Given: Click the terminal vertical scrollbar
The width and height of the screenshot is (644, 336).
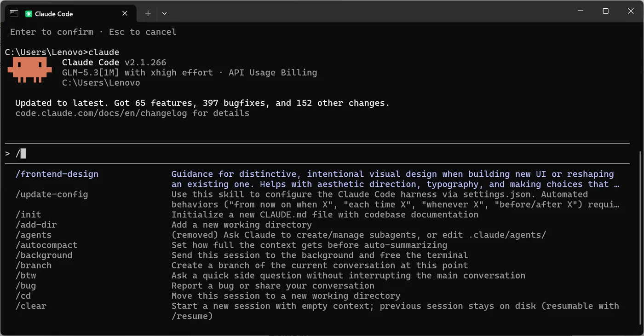Looking at the screenshot, I should tap(640, 238).
